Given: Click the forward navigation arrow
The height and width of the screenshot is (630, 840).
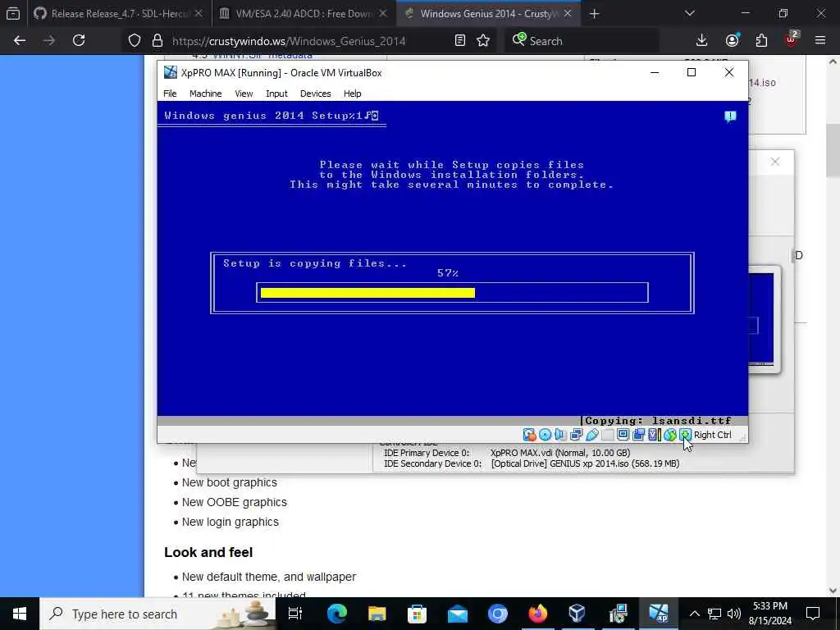Looking at the screenshot, I should click(48, 41).
